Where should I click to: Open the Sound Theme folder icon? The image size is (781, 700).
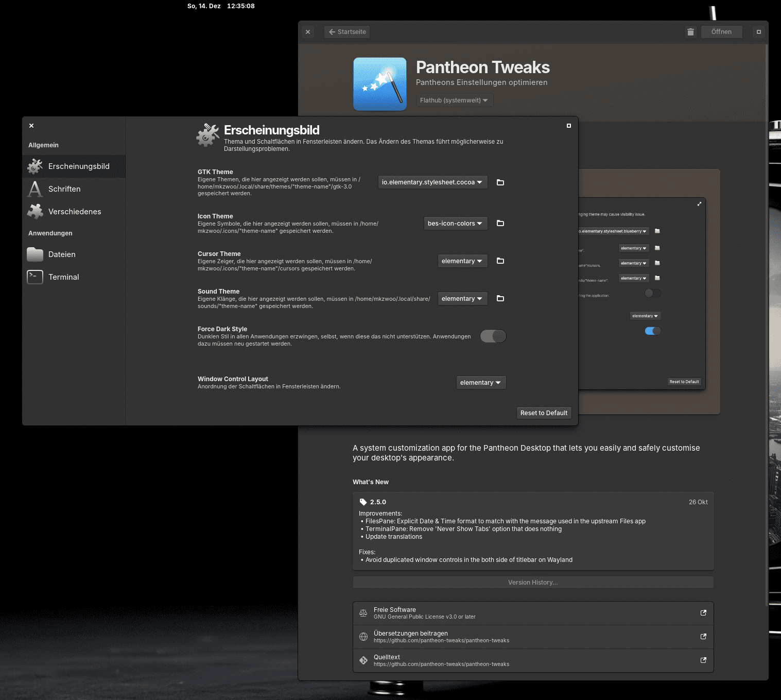point(500,298)
